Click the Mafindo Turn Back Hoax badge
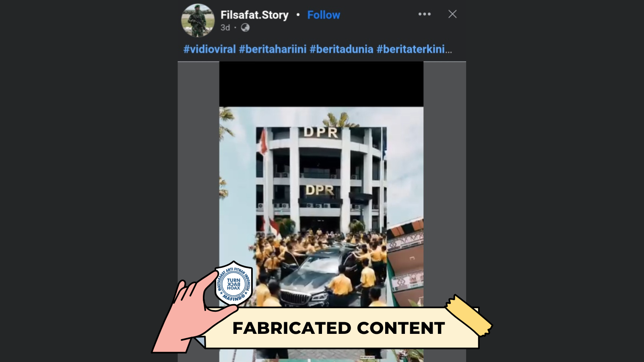The width and height of the screenshot is (644, 362). [x=233, y=284]
